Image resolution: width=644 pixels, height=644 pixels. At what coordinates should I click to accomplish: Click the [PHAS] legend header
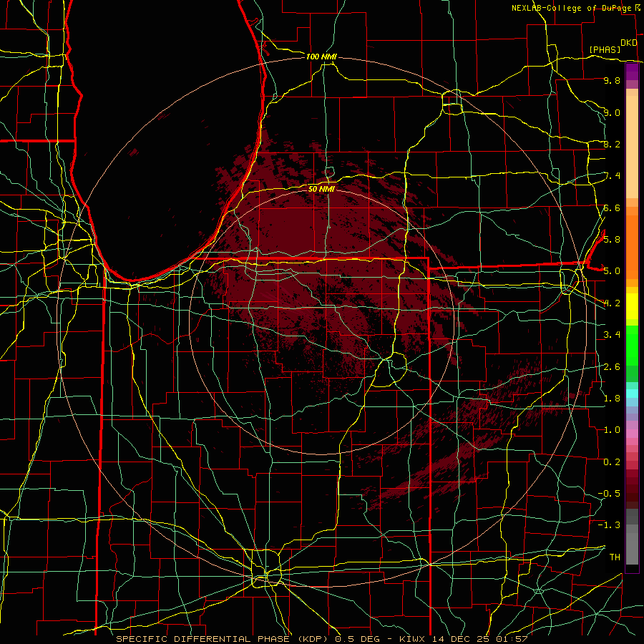(x=605, y=50)
